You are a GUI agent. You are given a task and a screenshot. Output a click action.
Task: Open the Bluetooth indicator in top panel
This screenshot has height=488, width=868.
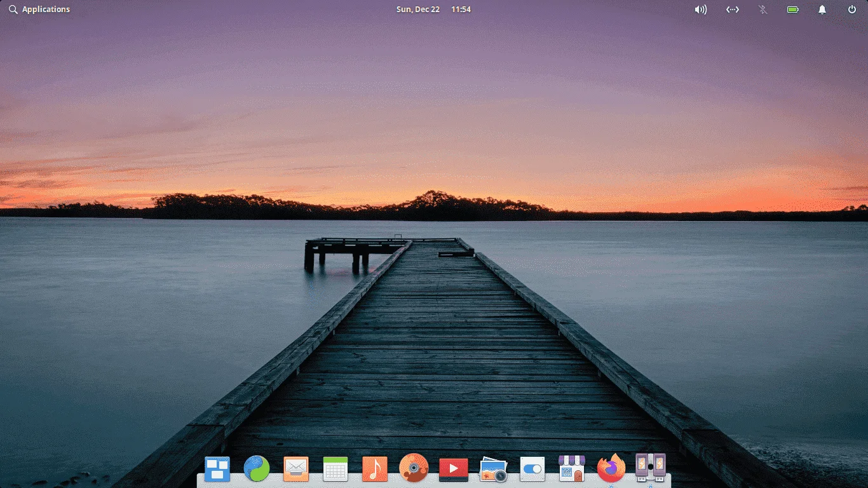tap(763, 10)
